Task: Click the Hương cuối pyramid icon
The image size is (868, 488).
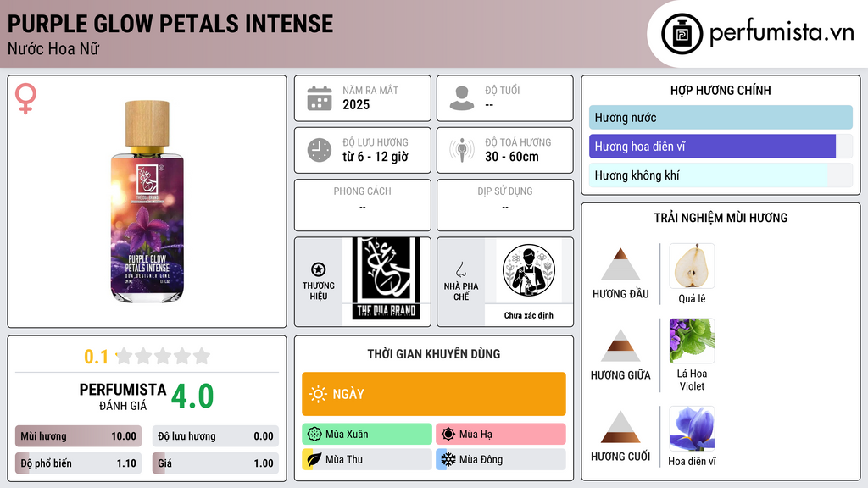Action: point(620,427)
